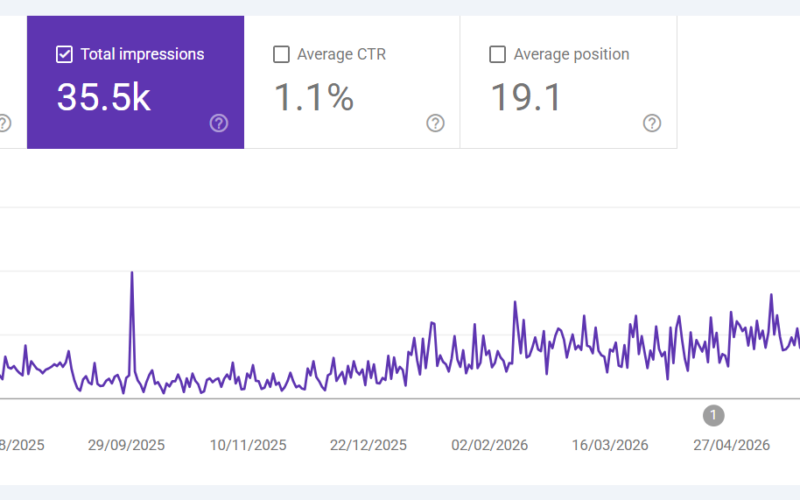Click the 10/11/2025 axis date label
Image resolution: width=800 pixels, height=500 pixels.
coord(248,445)
